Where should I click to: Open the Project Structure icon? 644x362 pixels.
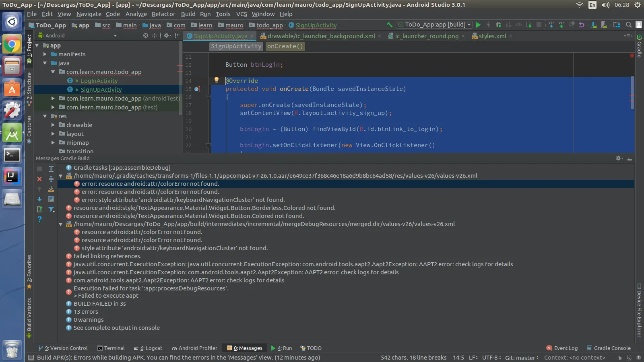(616, 25)
